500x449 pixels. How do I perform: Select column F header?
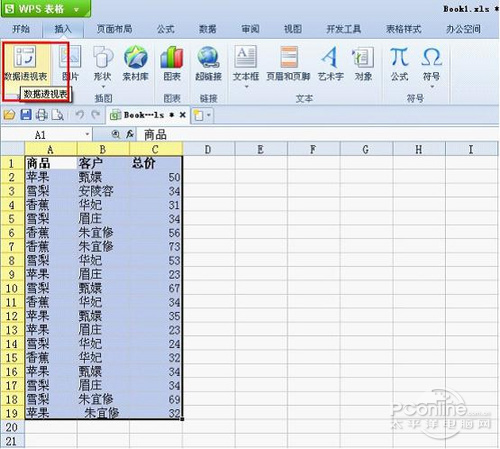313,150
